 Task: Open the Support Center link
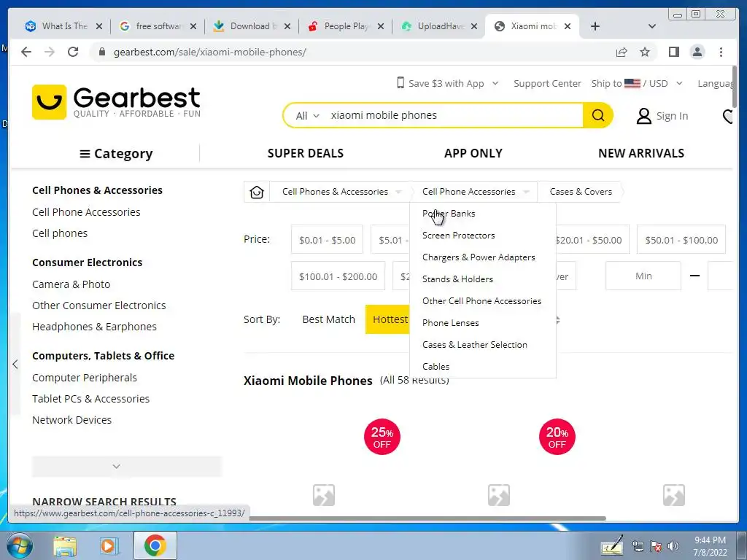(547, 83)
